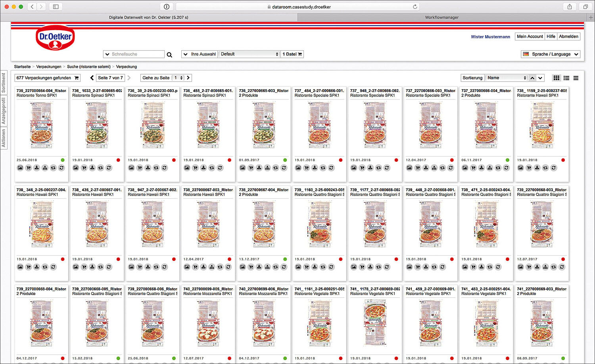The image size is (595, 364).
Task: Download the 735 Ristorante Tonno packaging file
Action: point(36,168)
